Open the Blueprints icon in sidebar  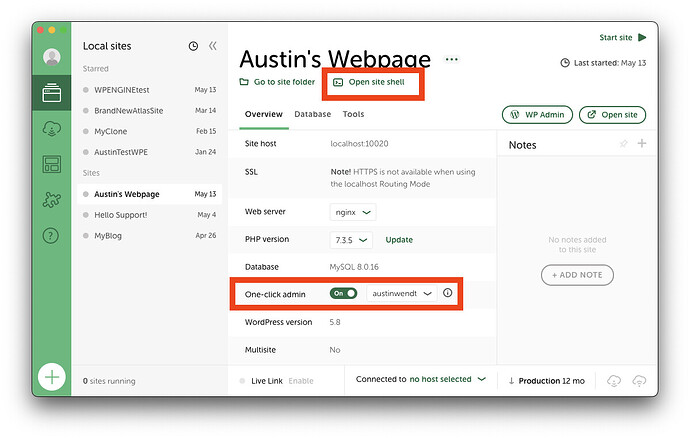51,164
